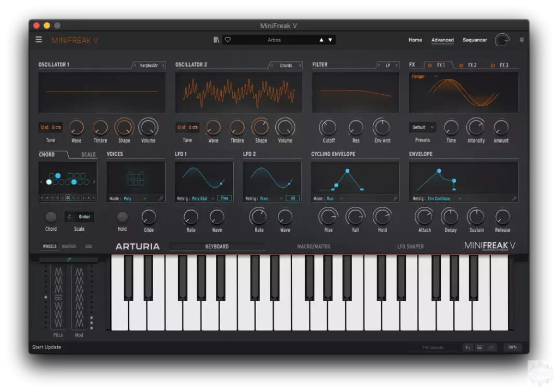Open the Global scale selector
558x392 pixels.
coord(84,217)
